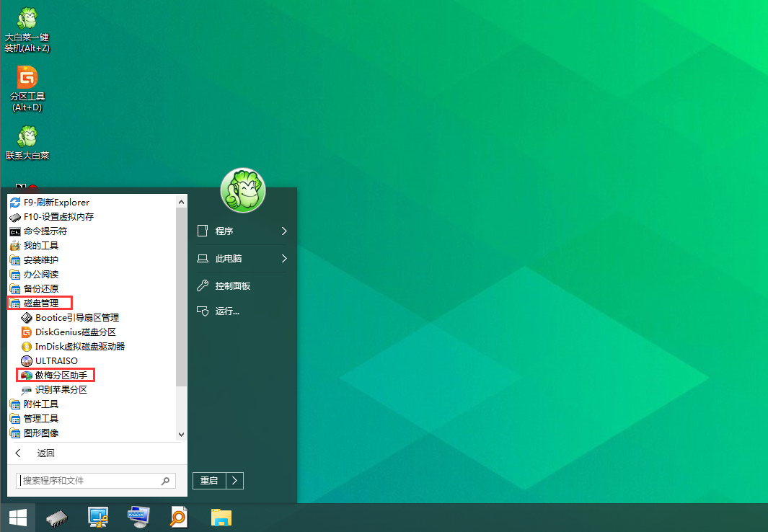Expand the 附件工具 folder
The width and height of the screenshot is (768, 532).
click(x=34, y=404)
